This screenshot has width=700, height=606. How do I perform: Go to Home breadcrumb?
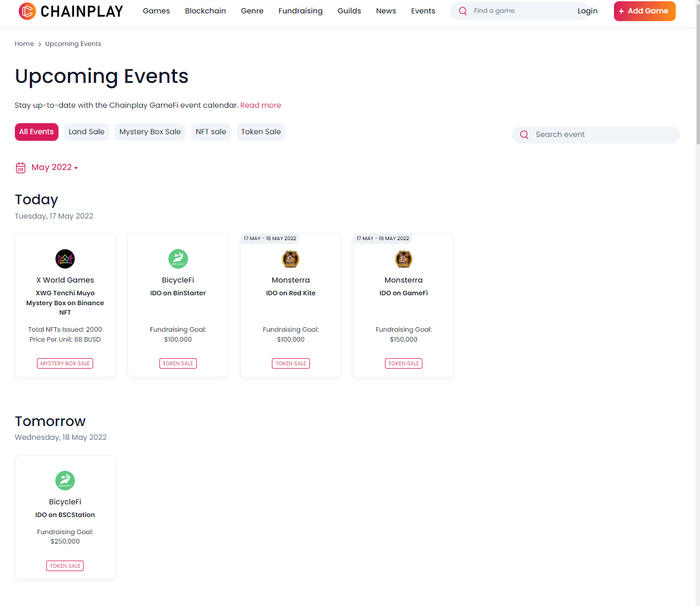tap(24, 43)
